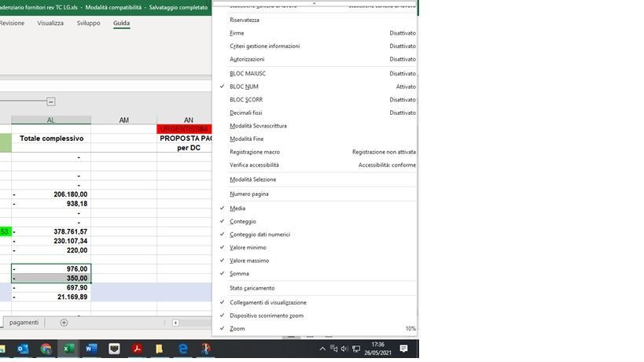Enable Modalità Selezione in the menu
Screen dimensions: 644x362
(x=315, y=179)
